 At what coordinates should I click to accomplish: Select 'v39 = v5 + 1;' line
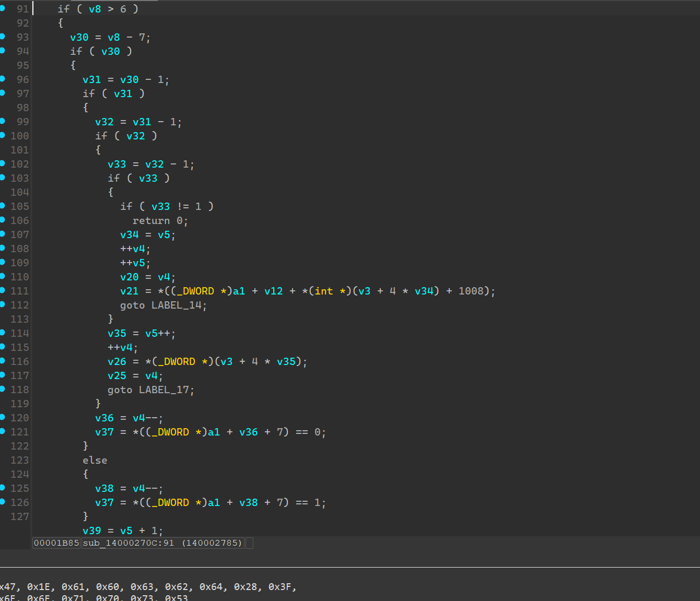pos(123,531)
